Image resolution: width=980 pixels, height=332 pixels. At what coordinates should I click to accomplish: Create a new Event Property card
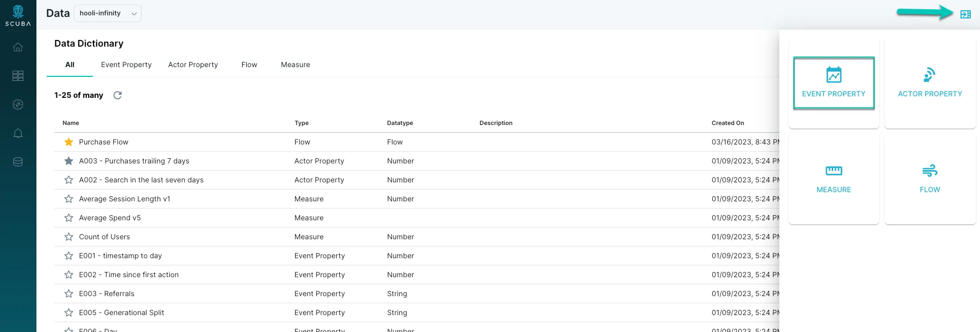(834, 83)
